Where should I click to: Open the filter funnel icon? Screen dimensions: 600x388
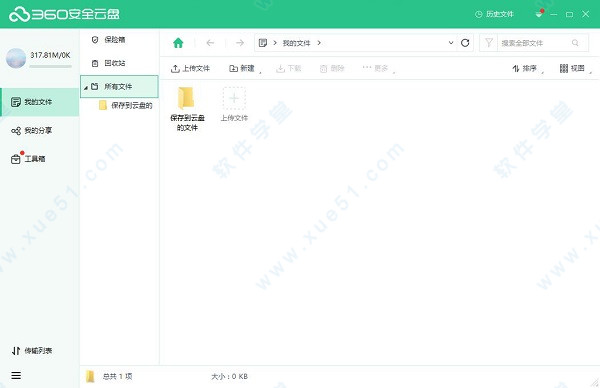pos(489,42)
